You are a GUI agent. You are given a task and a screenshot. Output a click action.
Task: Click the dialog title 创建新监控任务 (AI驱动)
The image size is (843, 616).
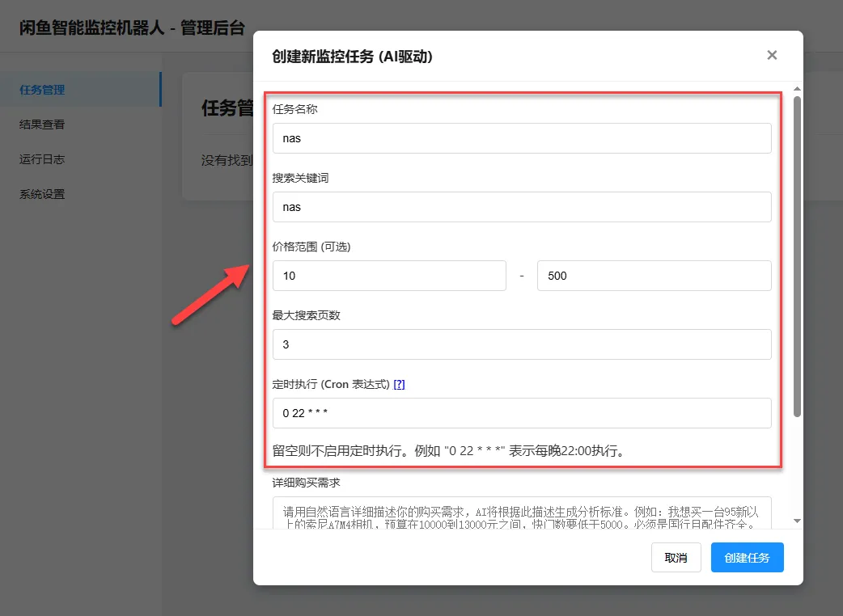349,57
